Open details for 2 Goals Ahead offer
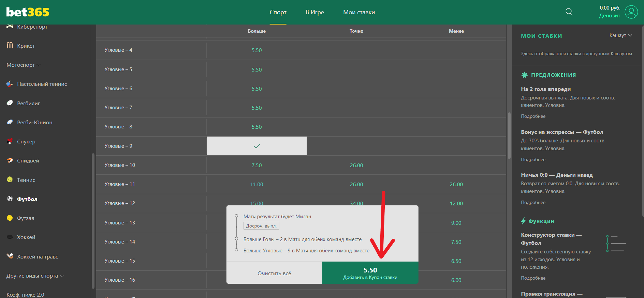This screenshot has height=298, width=644. 533,116
